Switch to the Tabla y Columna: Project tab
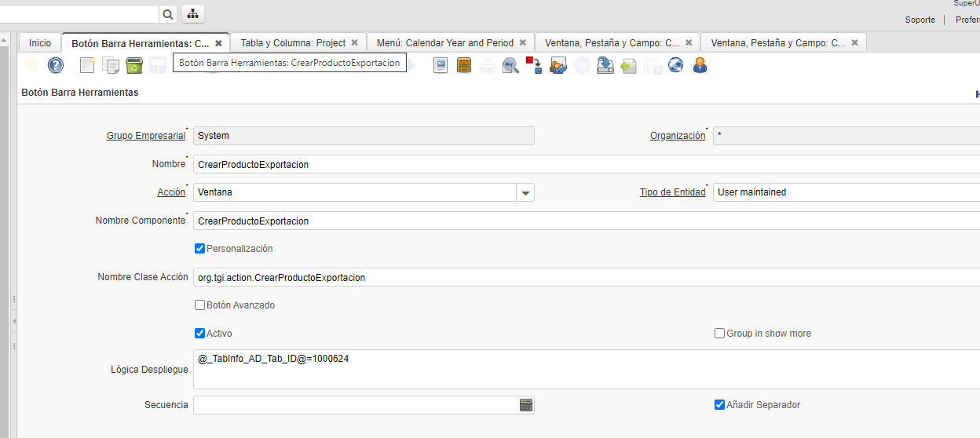This screenshot has width=980, height=438. tap(293, 43)
